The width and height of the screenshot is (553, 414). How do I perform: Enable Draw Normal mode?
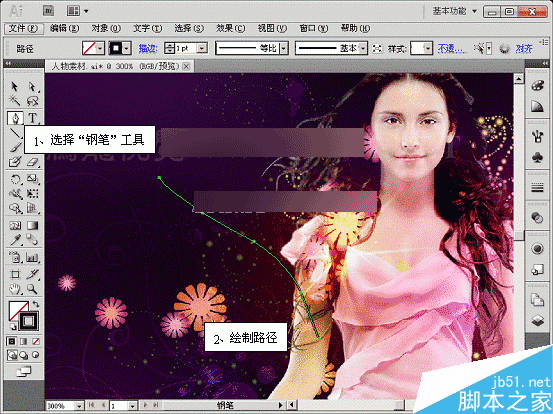point(12,355)
